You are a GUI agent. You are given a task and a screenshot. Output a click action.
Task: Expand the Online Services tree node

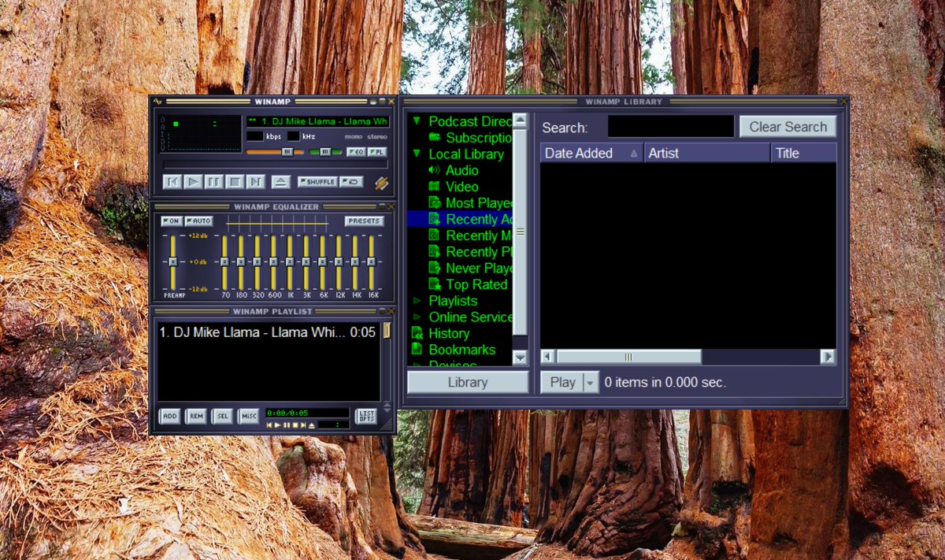[417, 317]
